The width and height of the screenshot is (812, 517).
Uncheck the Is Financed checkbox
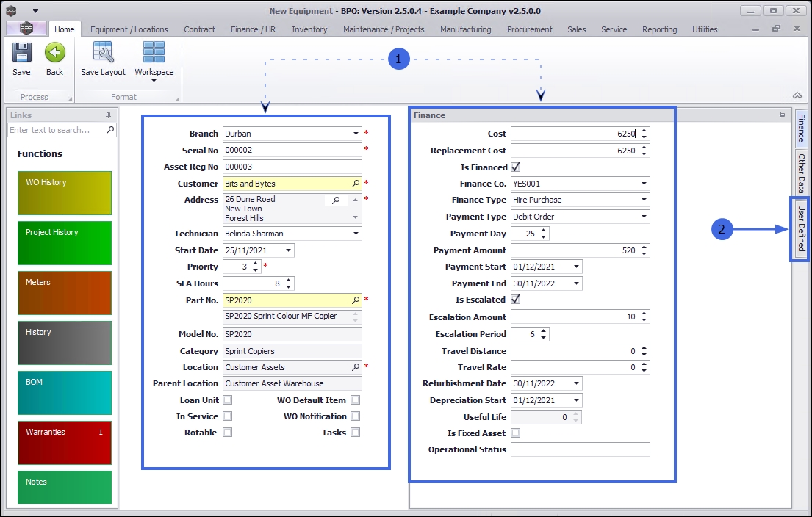[515, 167]
